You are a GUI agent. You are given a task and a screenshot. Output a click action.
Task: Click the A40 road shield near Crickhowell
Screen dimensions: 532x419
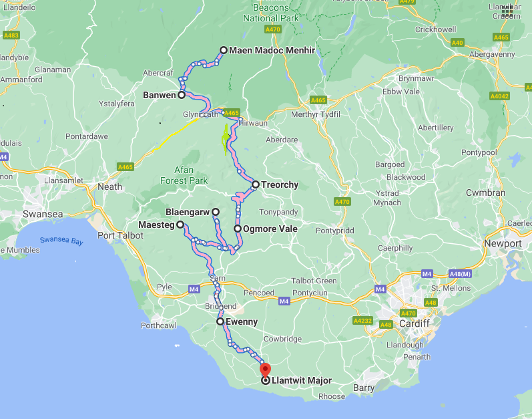[x=457, y=43]
